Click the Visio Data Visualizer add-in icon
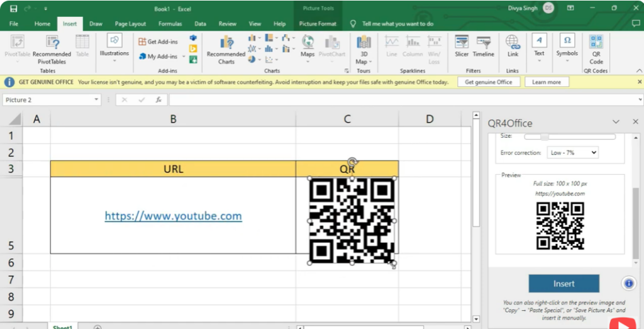Viewport: 644px width, 329px height. (193, 38)
